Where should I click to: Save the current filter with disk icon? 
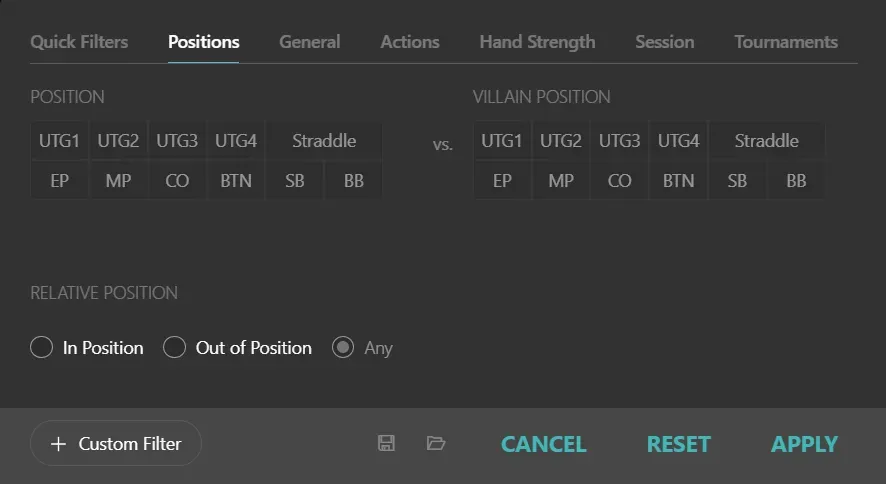(x=386, y=443)
